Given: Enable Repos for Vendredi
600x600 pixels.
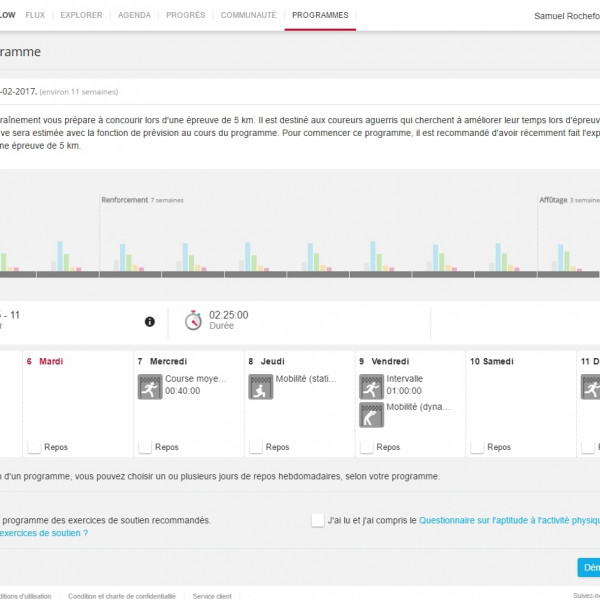Looking at the screenshot, I should (366, 447).
